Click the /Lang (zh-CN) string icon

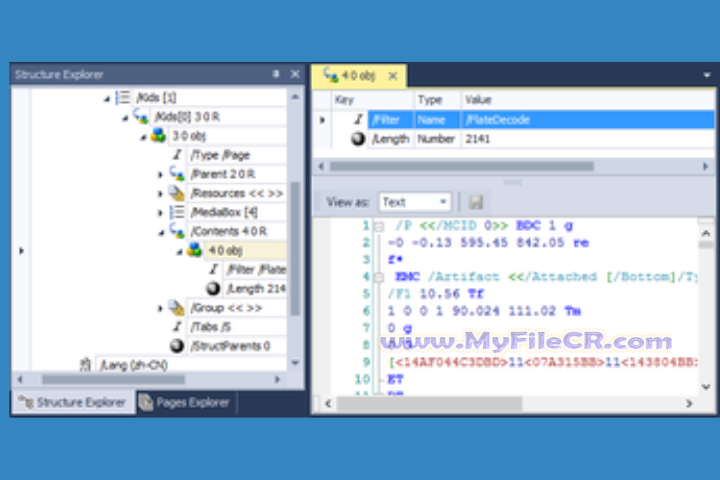click(85, 365)
